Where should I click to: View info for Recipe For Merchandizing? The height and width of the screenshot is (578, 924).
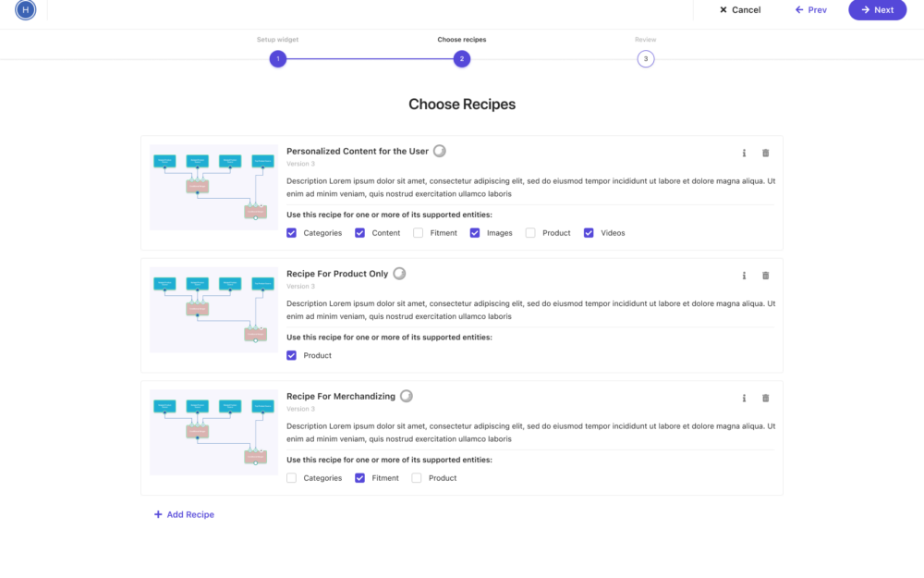pos(744,398)
